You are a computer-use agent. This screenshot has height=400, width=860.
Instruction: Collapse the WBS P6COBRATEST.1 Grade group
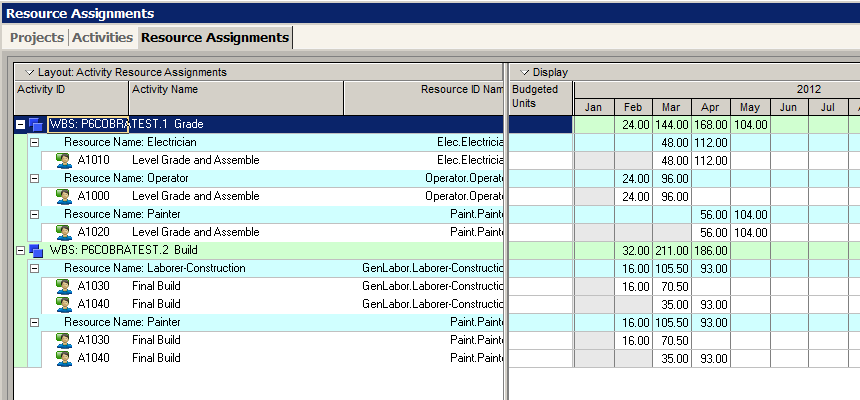tap(21, 125)
